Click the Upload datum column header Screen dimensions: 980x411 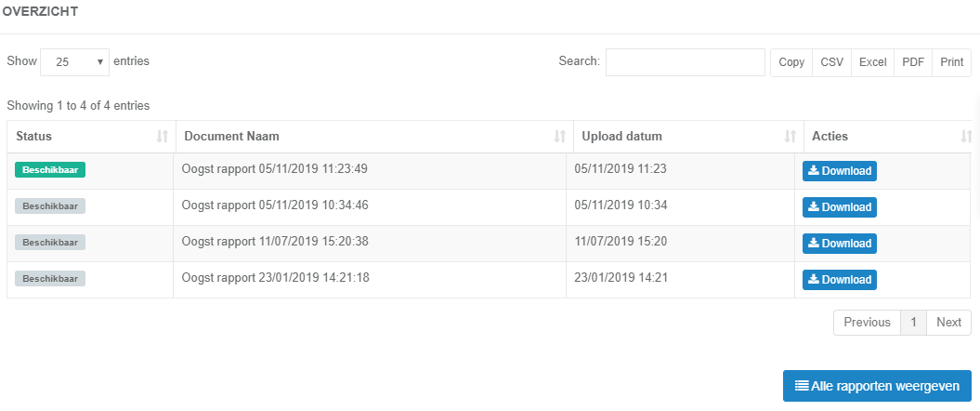coord(688,137)
